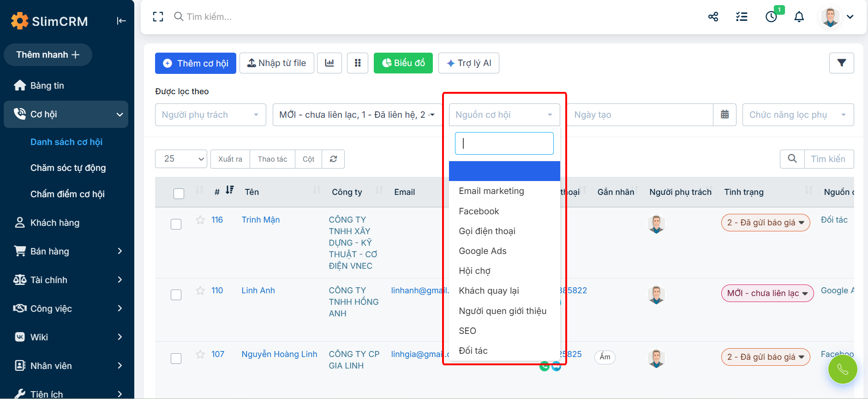The image size is (868, 399).
Task: Click the Ngày tạo date field
Action: [641, 115]
